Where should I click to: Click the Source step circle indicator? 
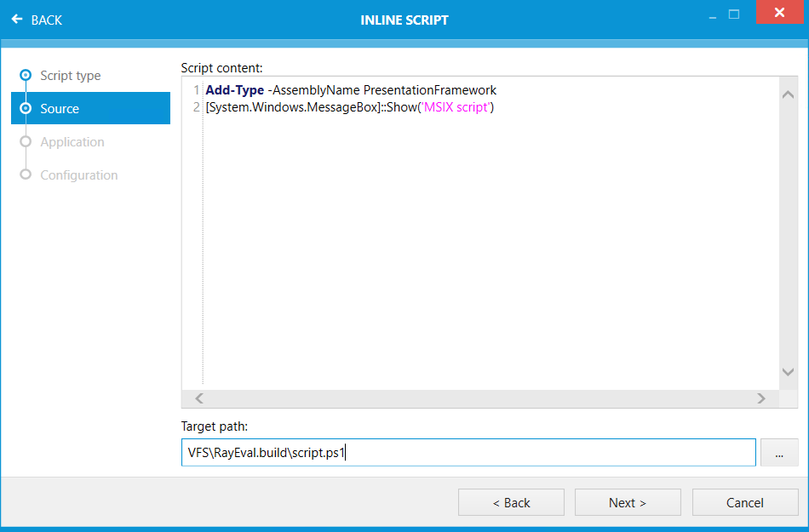(x=25, y=108)
